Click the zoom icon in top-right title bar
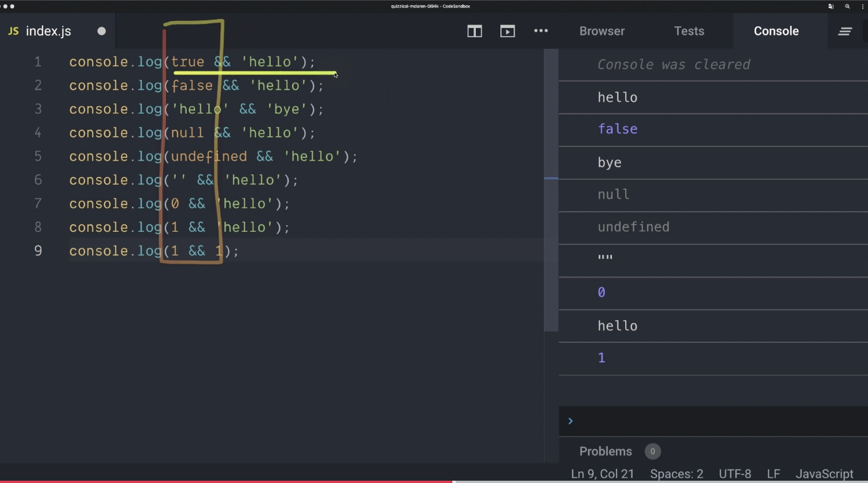 [847, 6]
